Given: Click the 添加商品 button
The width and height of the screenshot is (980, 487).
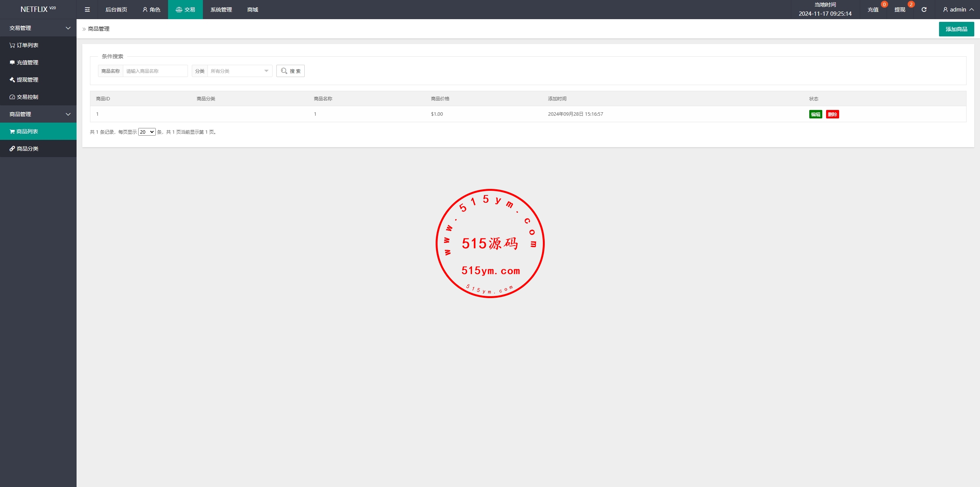Looking at the screenshot, I should pyautogui.click(x=956, y=29).
